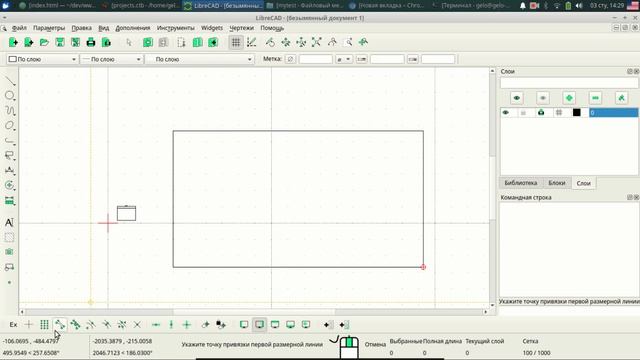Toggle print lock icon of layer 0
Image resolution: width=640 pixels, height=360 pixels.
coord(541,113)
